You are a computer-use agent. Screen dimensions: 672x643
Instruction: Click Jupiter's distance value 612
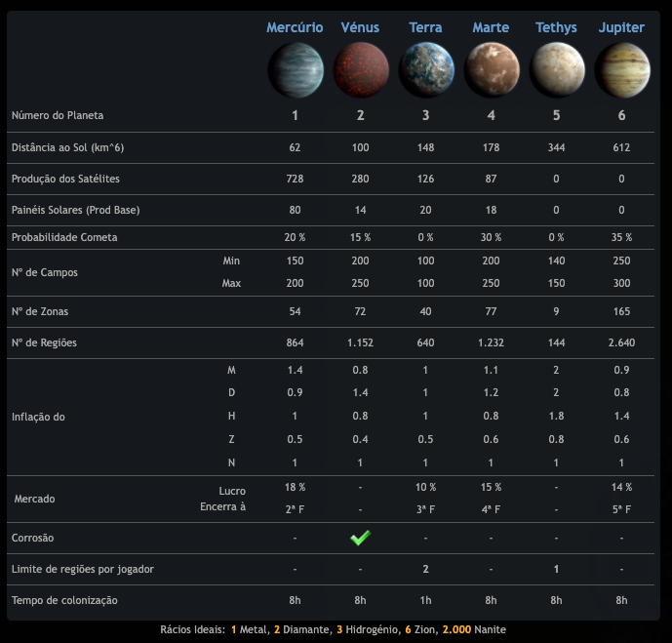pos(621,147)
